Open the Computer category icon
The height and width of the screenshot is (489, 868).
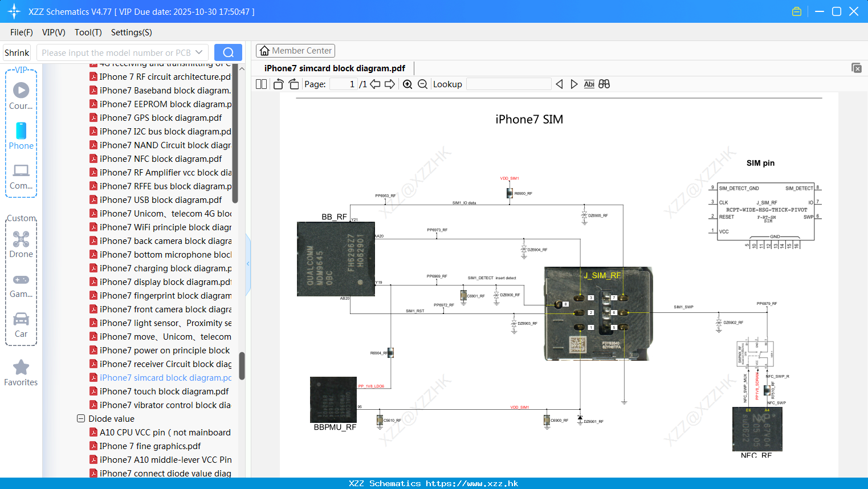click(x=21, y=177)
